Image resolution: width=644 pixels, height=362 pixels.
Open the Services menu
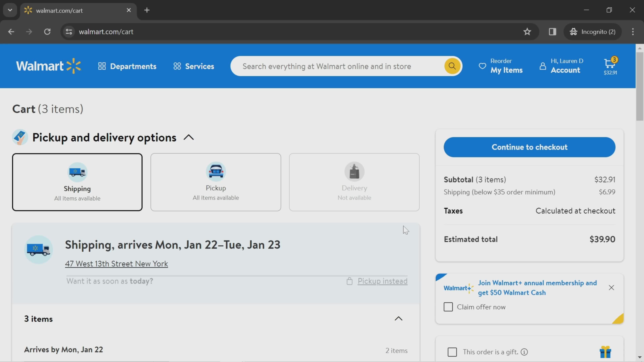(x=194, y=66)
